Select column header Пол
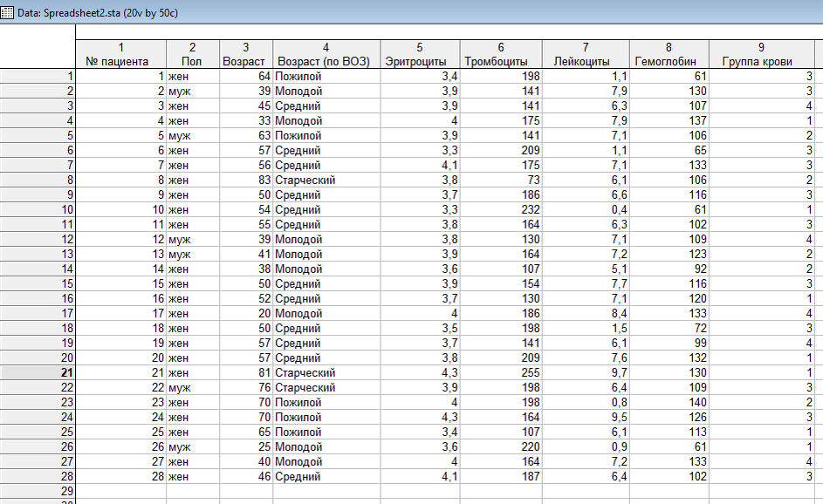 tap(193, 54)
